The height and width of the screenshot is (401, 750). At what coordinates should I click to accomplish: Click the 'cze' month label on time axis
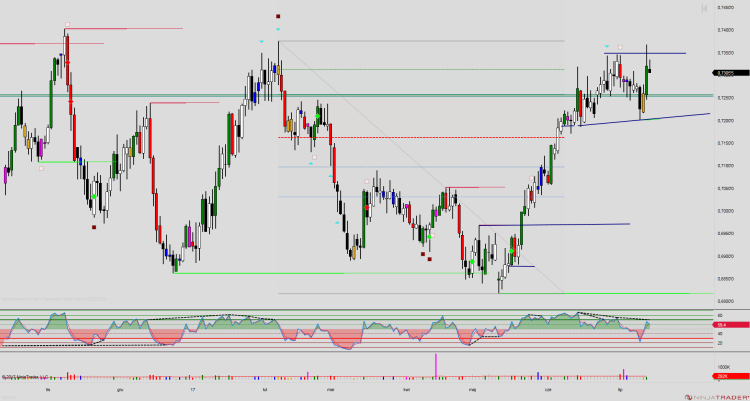pyautogui.click(x=548, y=390)
